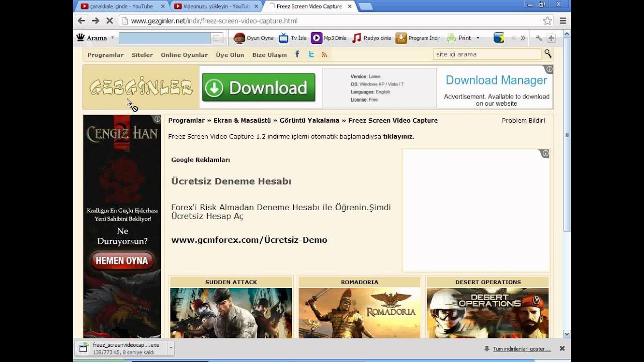
Task: Open the Bize Ulaşın menu item
Action: [x=270, y=55]
